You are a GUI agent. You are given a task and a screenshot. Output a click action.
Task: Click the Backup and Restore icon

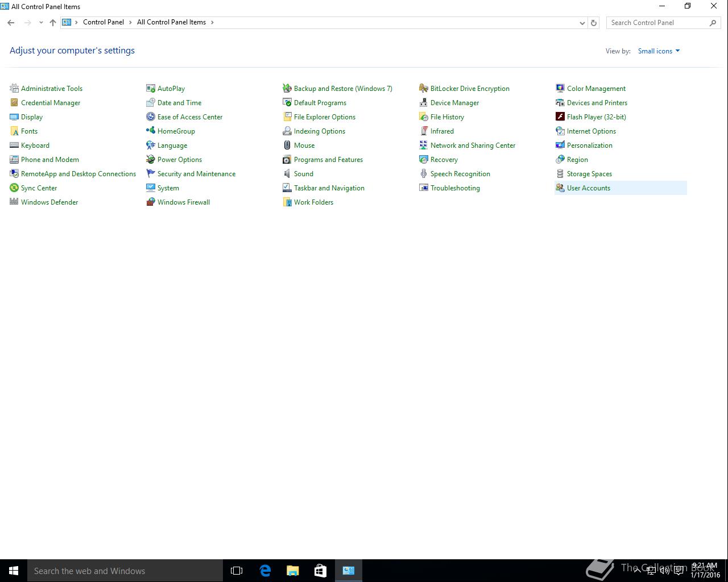tap(287, 89)
